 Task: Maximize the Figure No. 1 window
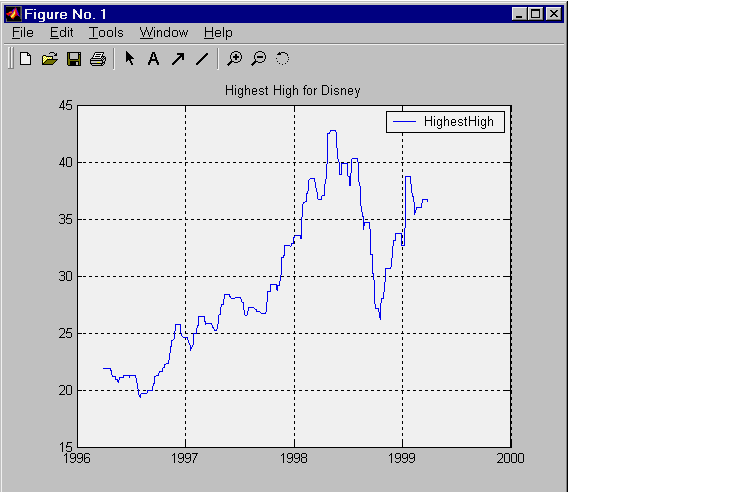[x=536, y=14]
